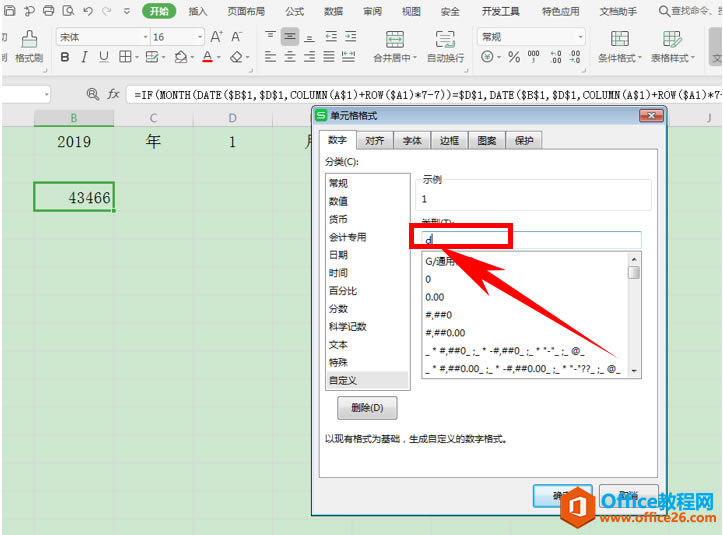Click the red font color icon
Viewport: 723px width, 535px height.
click(x=207, y=57)
